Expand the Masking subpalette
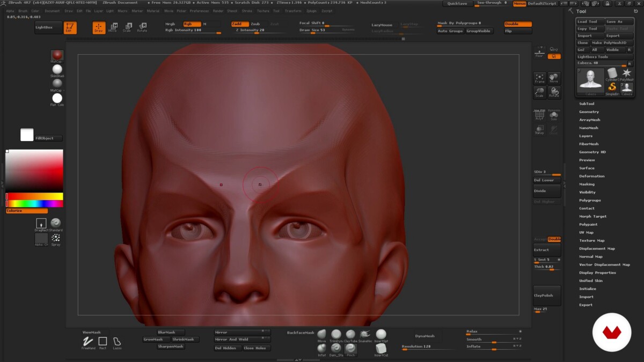Image resolution: width=644 pixels, height=362 pixels. pyautogui.click(x=586, y=184)
